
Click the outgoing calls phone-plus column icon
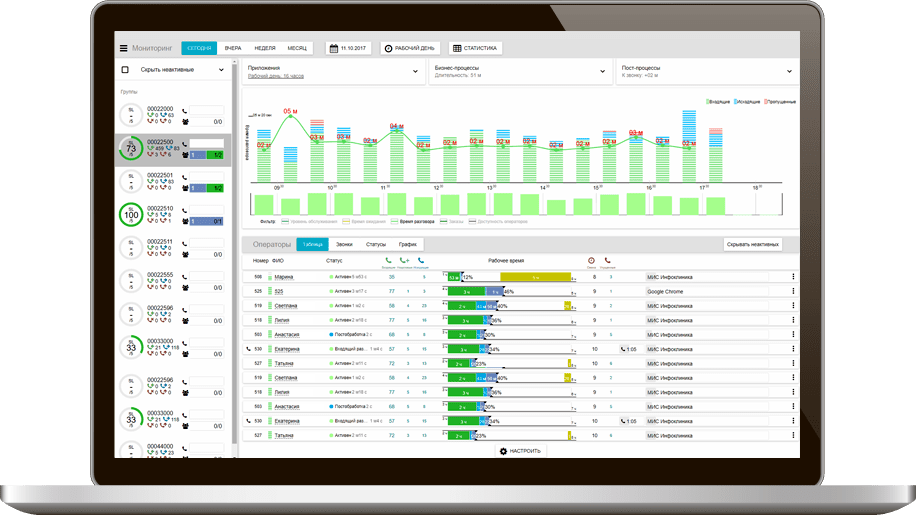point(404,260)
